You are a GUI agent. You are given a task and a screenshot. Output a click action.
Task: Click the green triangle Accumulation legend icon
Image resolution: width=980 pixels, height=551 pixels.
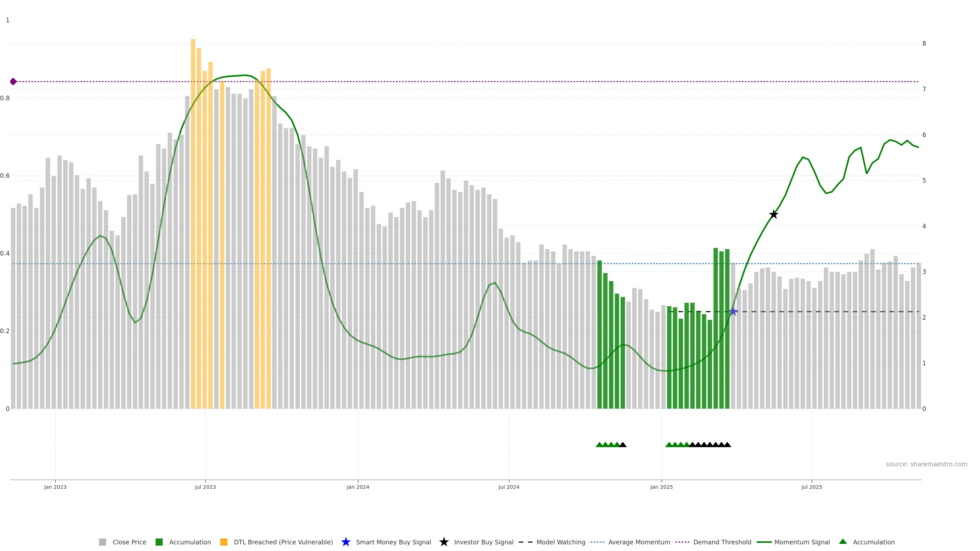click(843, 542)
